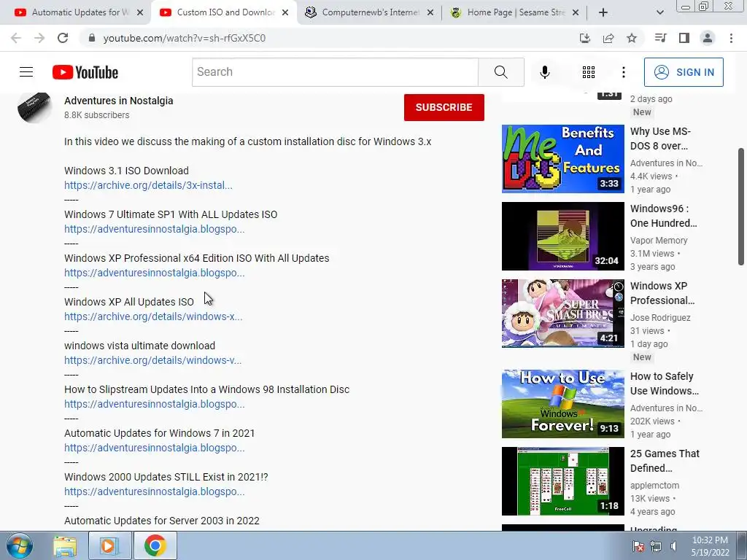This screenshot has width=747, height=560.
Task: Click the applemctom channel name
Action: pyautogui.click(x=654, y=485)
